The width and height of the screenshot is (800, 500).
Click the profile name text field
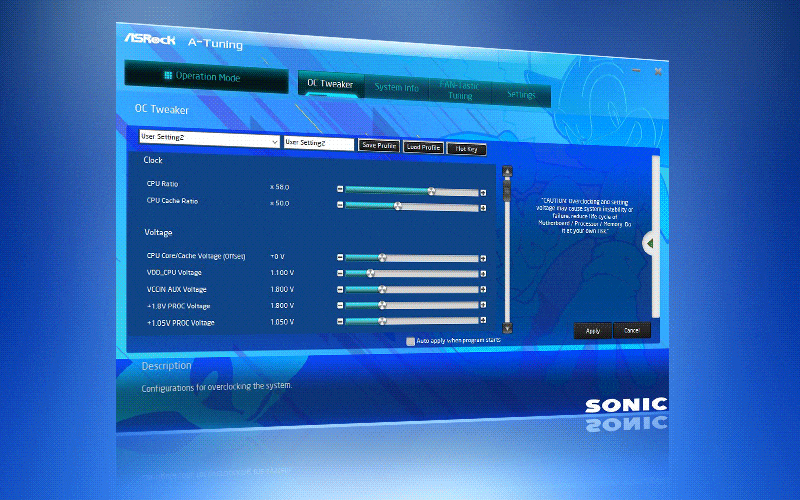pos(319,143)
